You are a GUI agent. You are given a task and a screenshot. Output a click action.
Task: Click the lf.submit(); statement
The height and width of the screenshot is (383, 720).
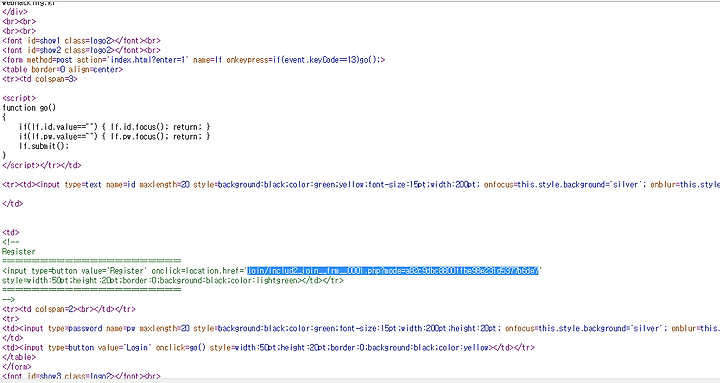pyautogui.click(x=44, y=146)
